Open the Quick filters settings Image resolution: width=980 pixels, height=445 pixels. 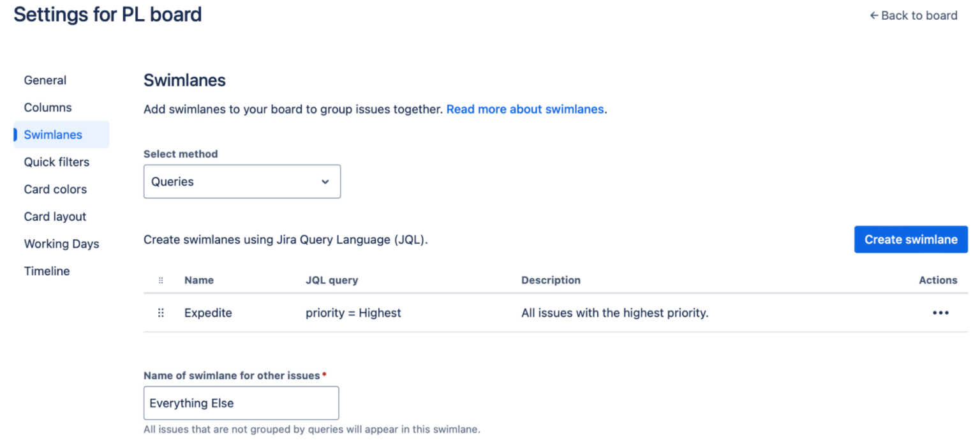point(57,162)
